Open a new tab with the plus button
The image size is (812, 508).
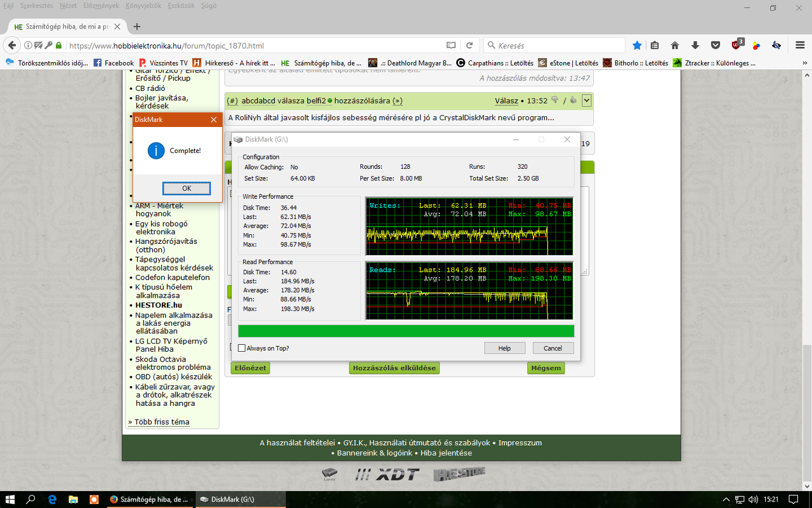click(137, 27)
